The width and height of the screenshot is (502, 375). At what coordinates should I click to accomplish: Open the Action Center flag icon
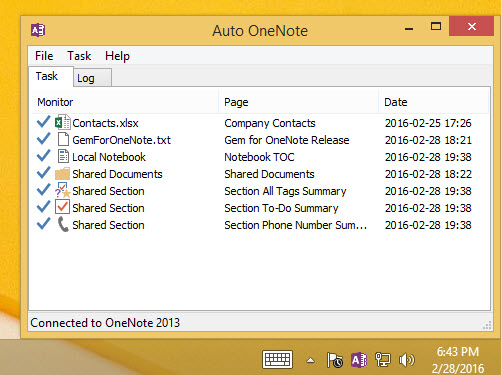pyautogui.click(x=335, y=360)
